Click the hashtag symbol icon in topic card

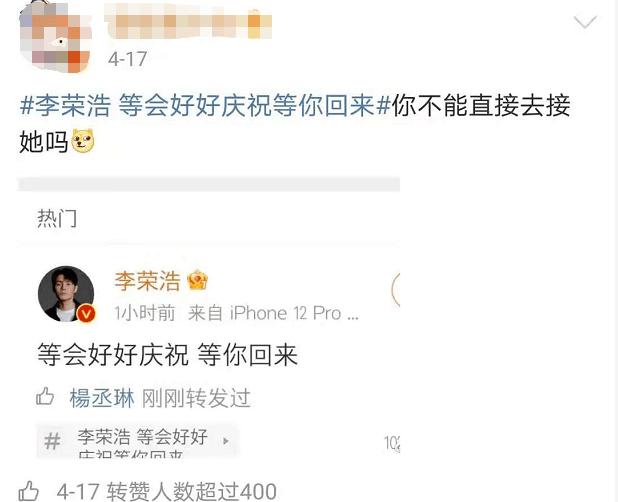pyautogui.click(x=52, y=441)
